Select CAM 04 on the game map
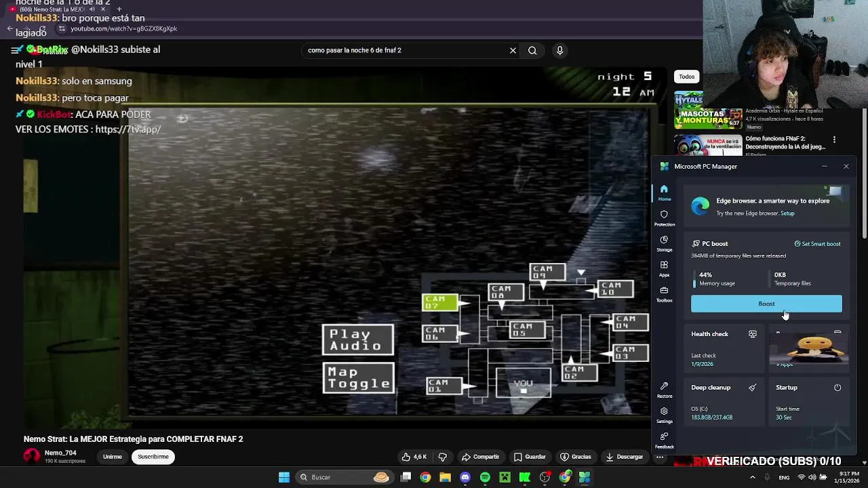 [x=631, y=322]
